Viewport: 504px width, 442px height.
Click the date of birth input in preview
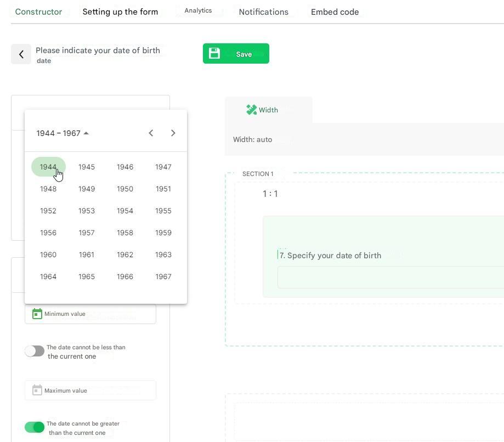click(x=390, y=277)
